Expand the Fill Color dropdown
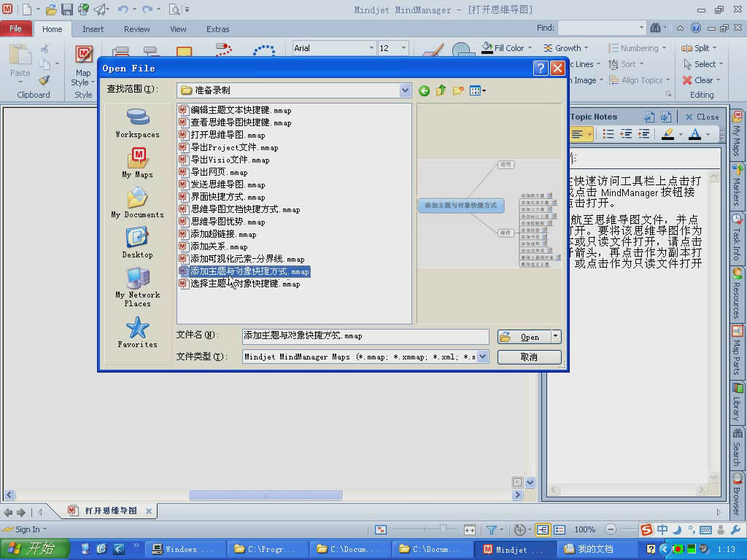Screen dimensions: 747x560 pos(530,48)
